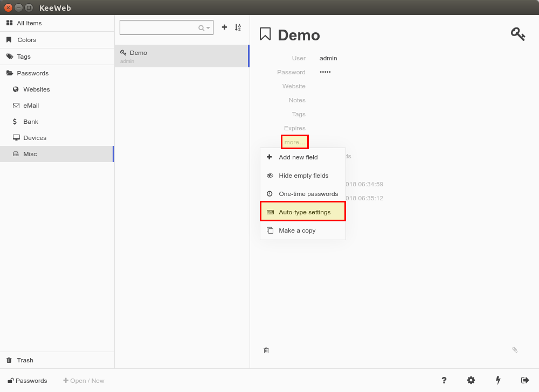This screenshot has width=539, height=392.
Task: Choose Make a copy from menu
Action: click(x=303, y=230)
